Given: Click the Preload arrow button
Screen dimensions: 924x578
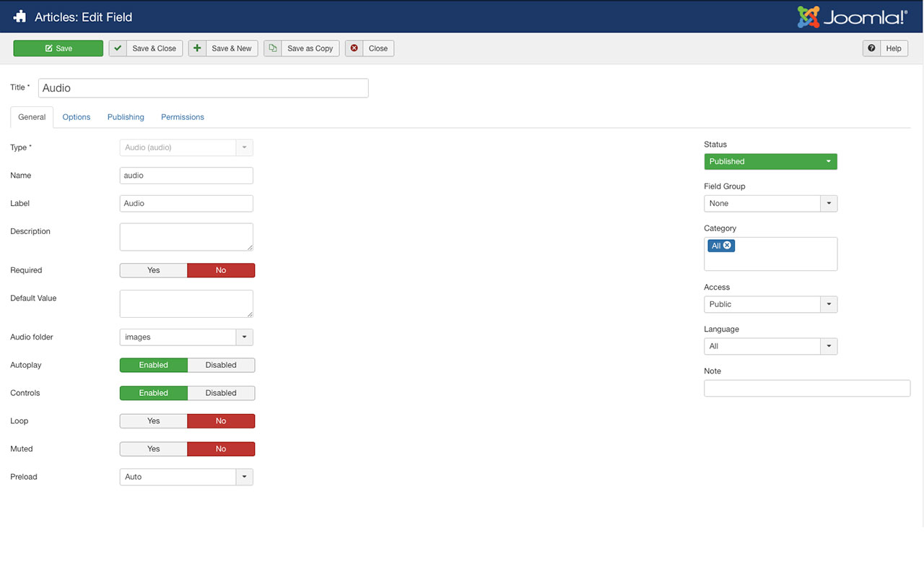Looking at the screenshot, I should 245,477.
